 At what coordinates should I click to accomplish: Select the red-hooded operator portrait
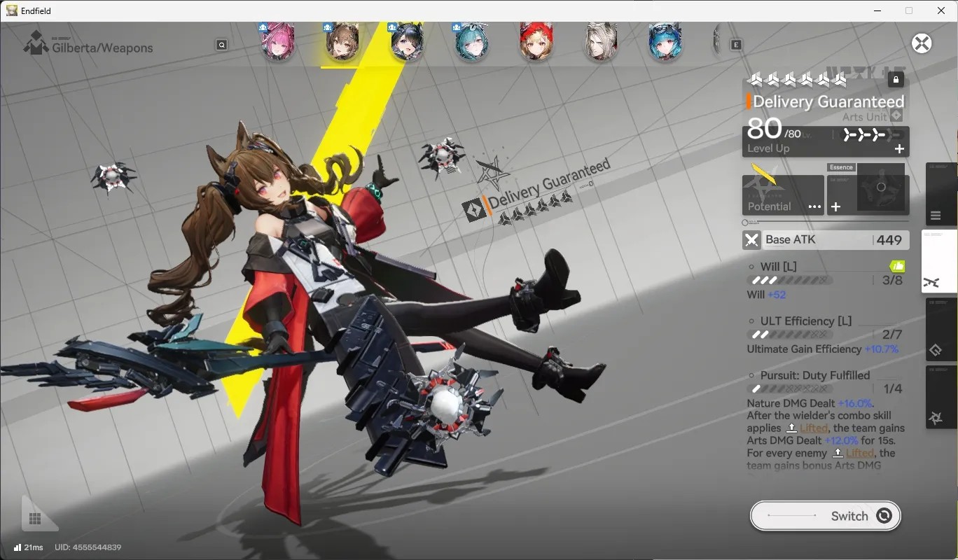click(x=536, y=42)
